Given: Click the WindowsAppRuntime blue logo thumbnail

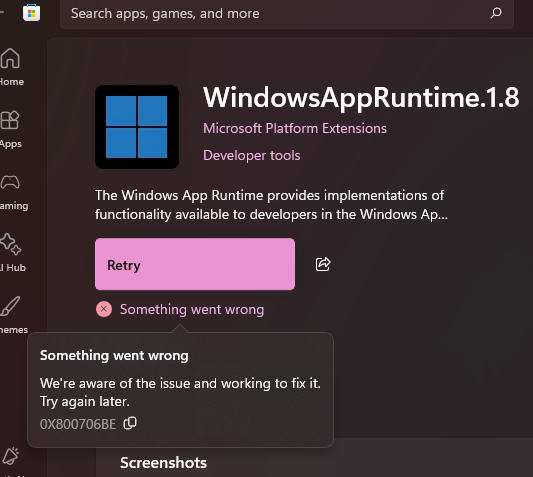Looking at the screenshot, I should pyautogui.click(x=137, y=127).
